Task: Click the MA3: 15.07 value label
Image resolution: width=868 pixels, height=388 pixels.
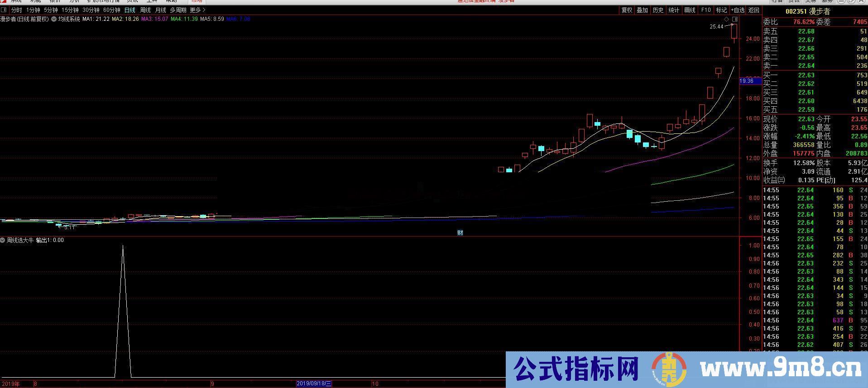Action: pos(154,19)
